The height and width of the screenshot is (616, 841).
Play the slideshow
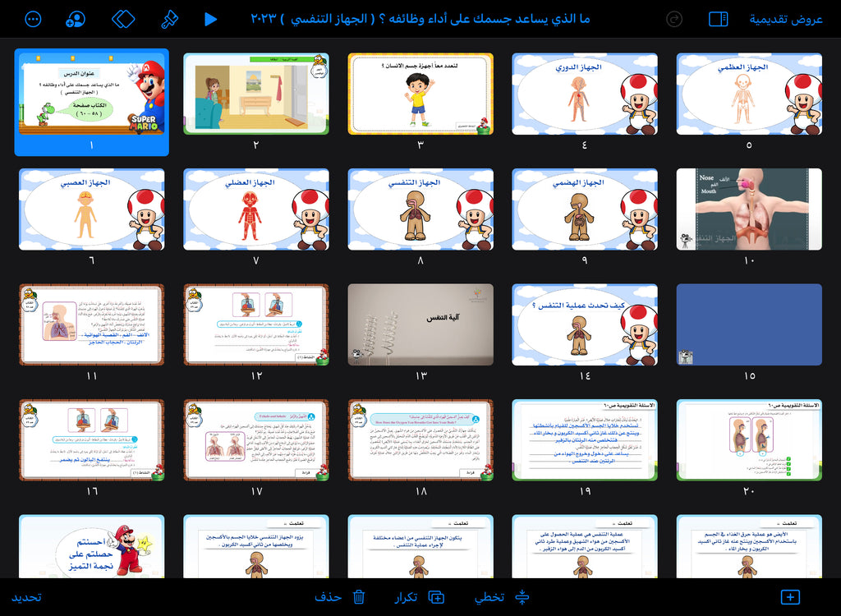coord(211,20)
